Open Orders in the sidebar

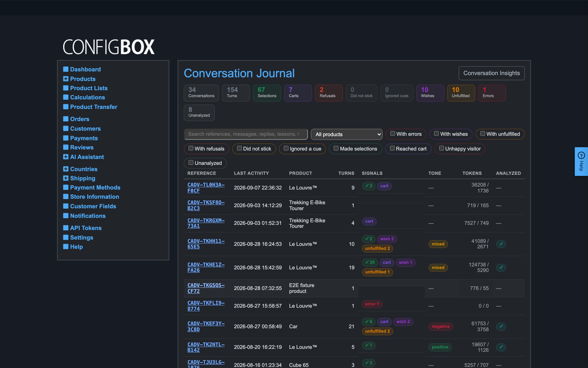(x=80, y=119)
